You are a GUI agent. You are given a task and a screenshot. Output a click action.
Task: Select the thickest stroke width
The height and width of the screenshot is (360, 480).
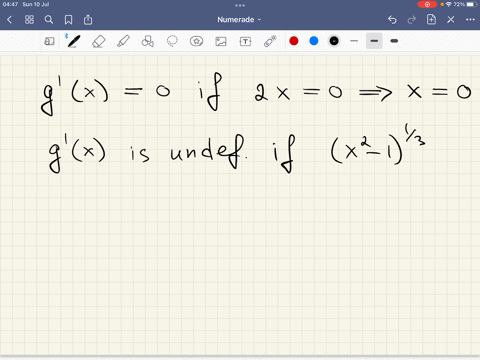click(394, 41)
